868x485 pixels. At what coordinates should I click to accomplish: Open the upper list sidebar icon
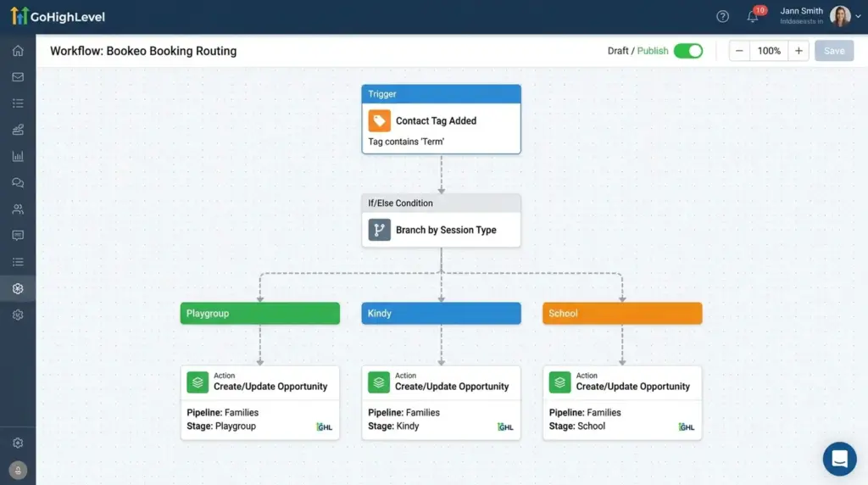pos(18,103)
